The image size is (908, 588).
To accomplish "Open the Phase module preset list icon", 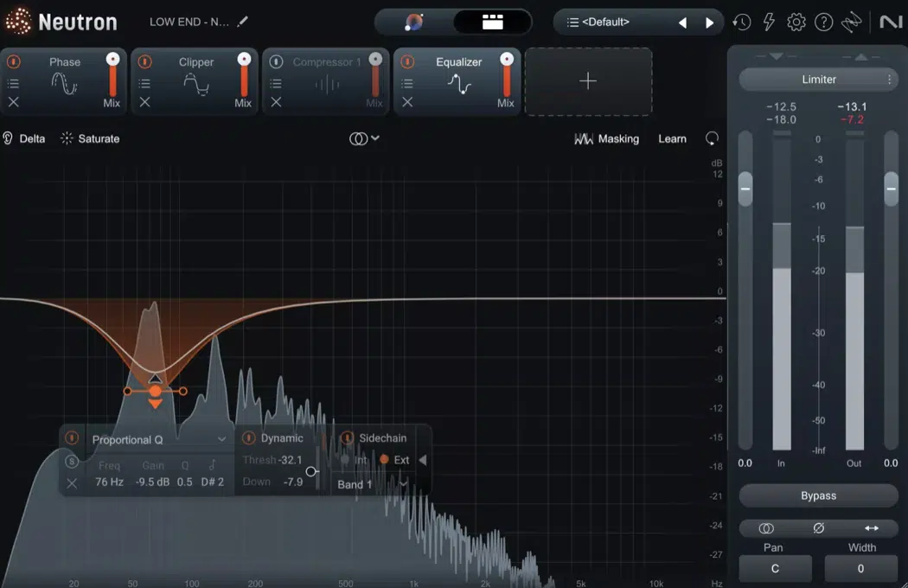I will [13, 84].
